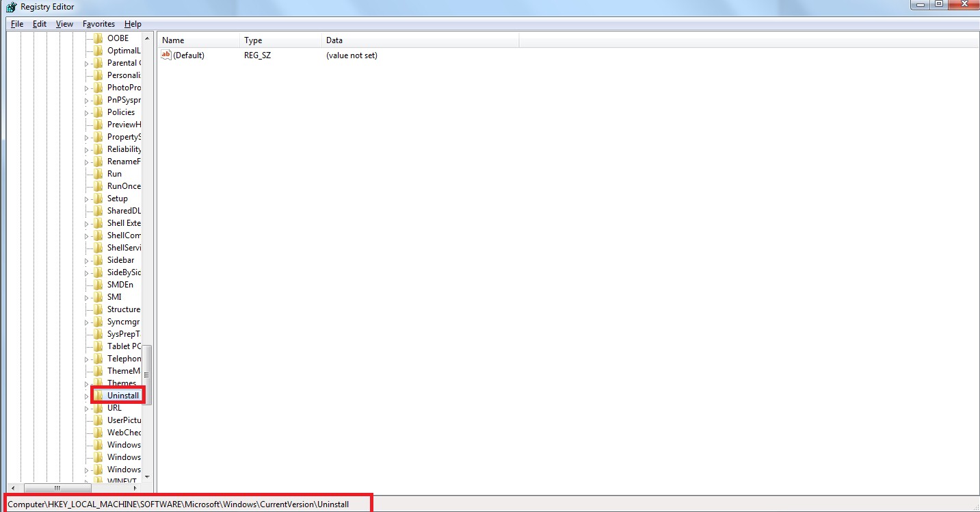Select the Telephon key label
Screen dimensions: 980x512
(x=124, y=359)
